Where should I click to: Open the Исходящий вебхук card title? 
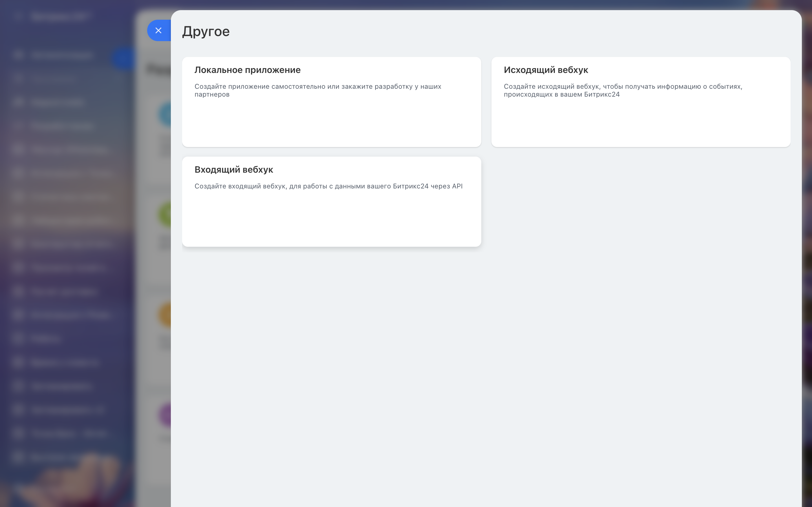click(546, 70)
